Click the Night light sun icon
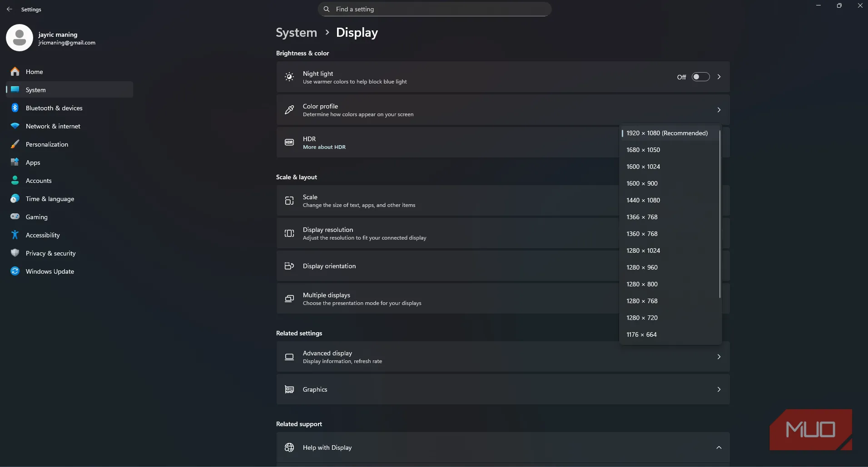868x467 pixels. pyautogui.click(x=289, y=77)
